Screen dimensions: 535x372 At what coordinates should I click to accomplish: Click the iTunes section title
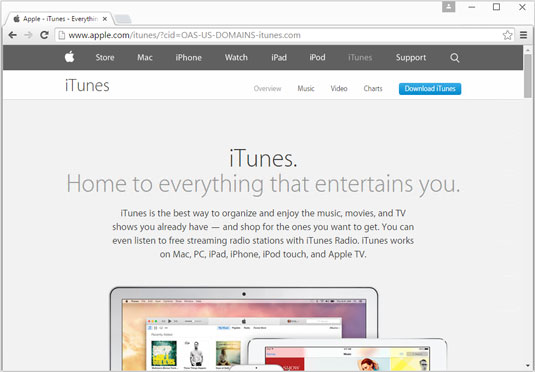[87, 85]
